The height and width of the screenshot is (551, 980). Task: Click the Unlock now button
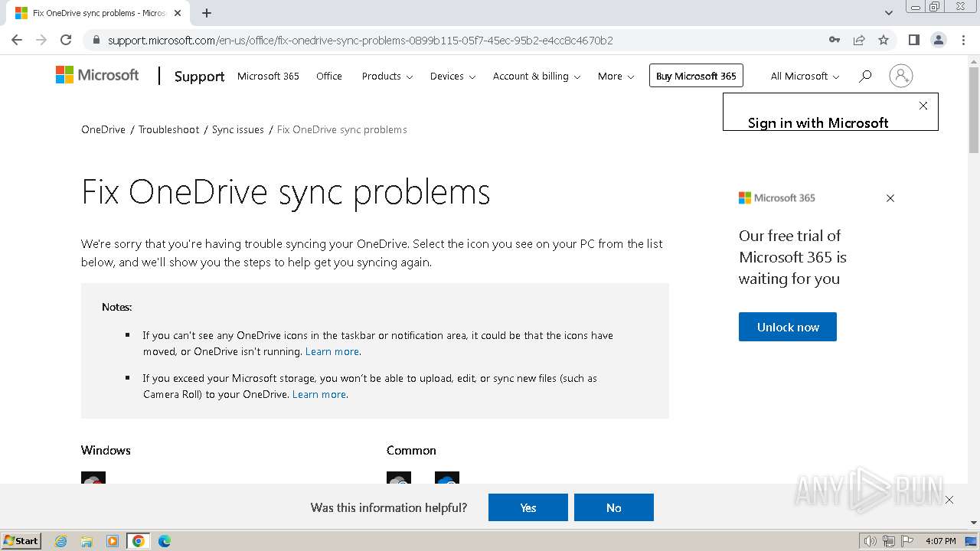point(787,327)
